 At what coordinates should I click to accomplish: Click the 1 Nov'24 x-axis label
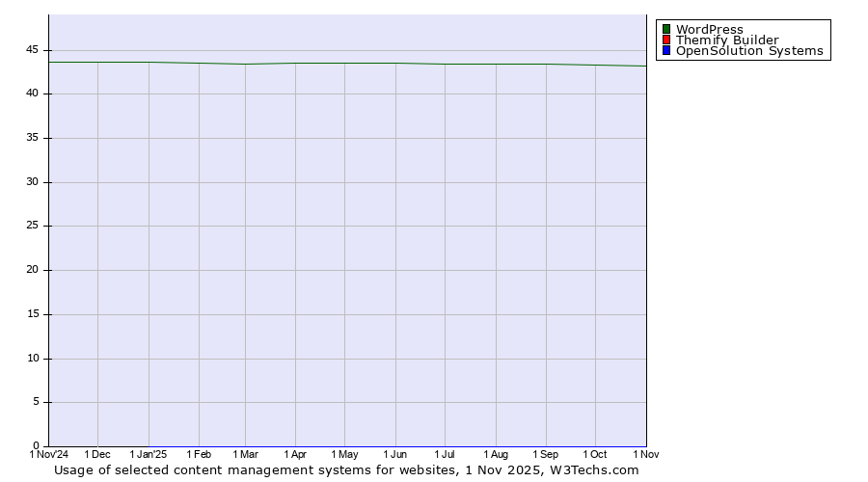pyautogui.click(x=49, y=454)
